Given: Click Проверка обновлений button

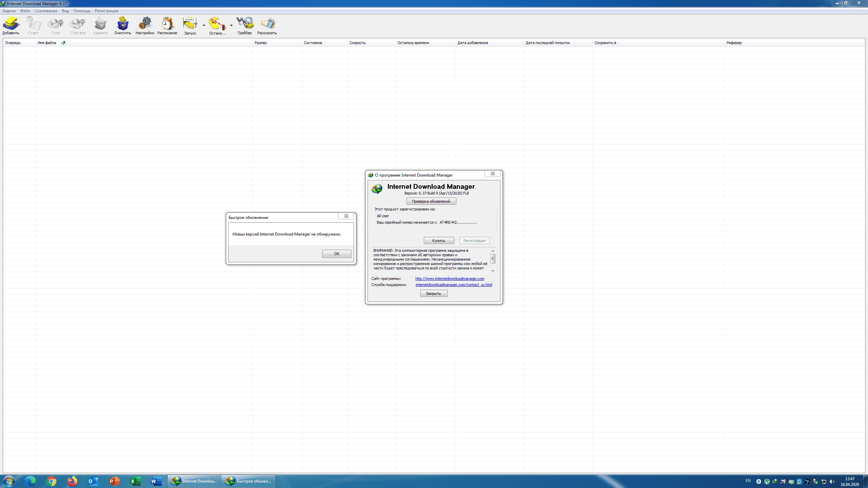Looking at the screenshot, I should [431, 201].
